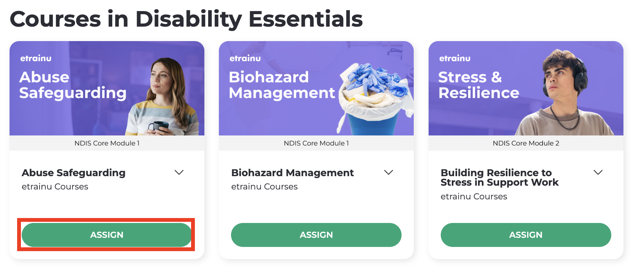This screenshot has height=277, width=644.
Task: Click the etrainu logo on Stress & Resilience card
Action: tap(455, 58)
